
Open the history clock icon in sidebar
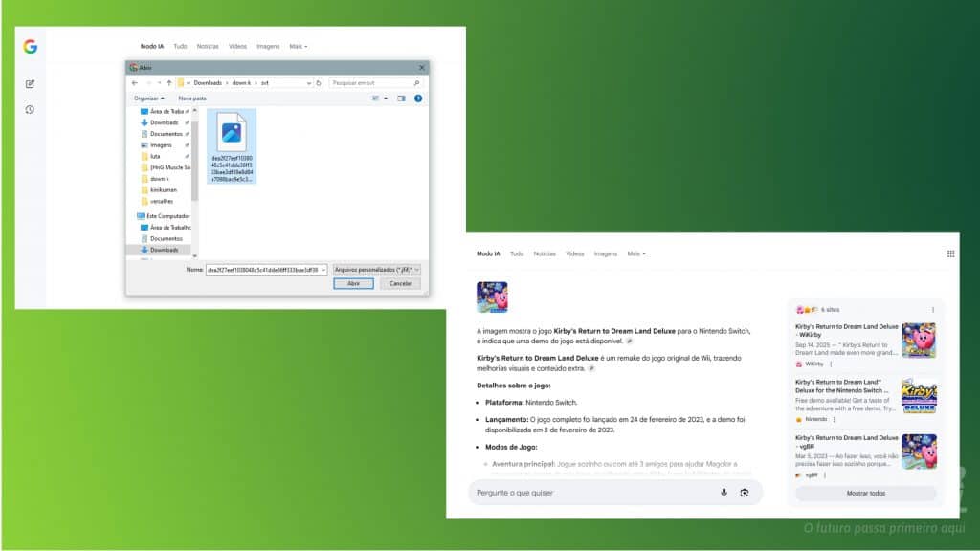pos(30,109)
